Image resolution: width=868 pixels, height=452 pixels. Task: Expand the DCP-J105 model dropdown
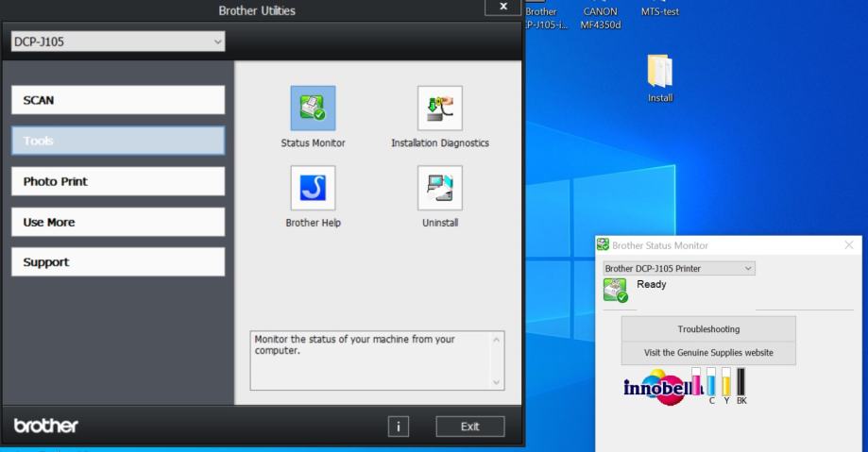tap(217, 42)
